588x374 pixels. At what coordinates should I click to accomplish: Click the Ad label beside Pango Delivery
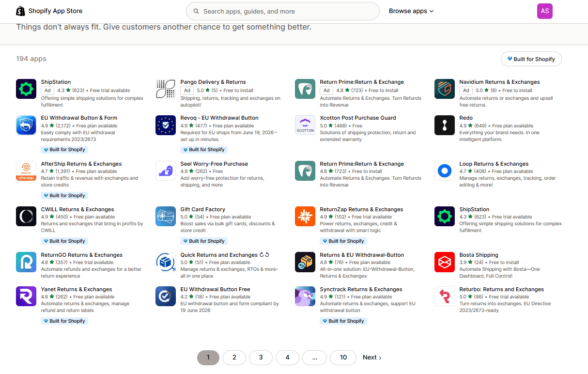(187, 90)
